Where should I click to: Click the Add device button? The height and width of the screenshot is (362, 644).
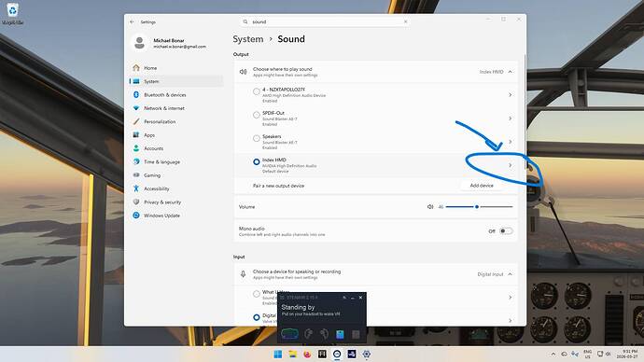pyautogui.click(x=482, y=186)
